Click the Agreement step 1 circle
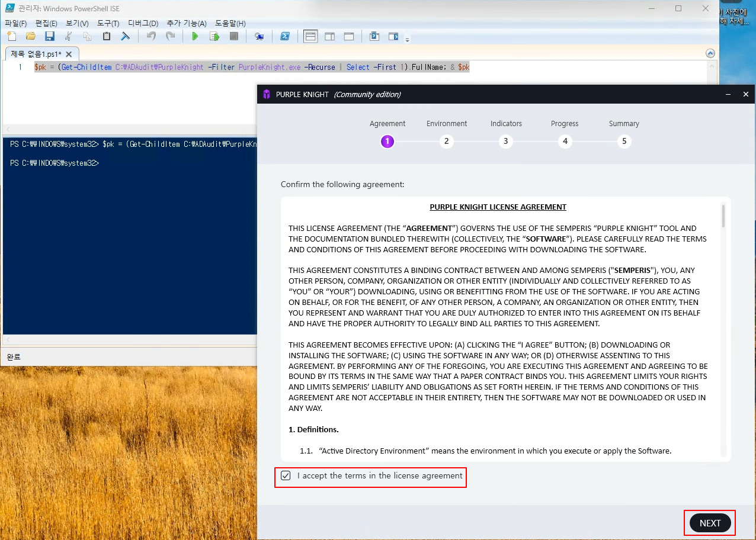This screenshot has width=756, height=540. click(387, 142)
